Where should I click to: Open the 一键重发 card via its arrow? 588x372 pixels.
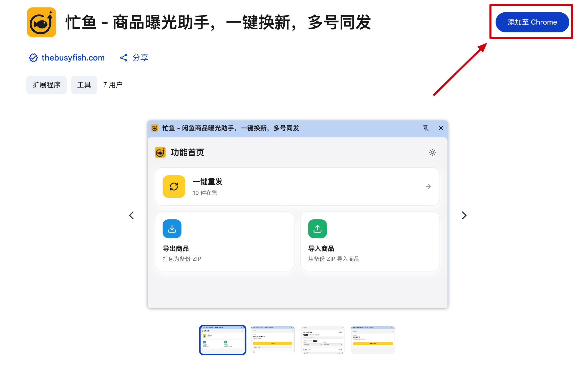[428, 187]
